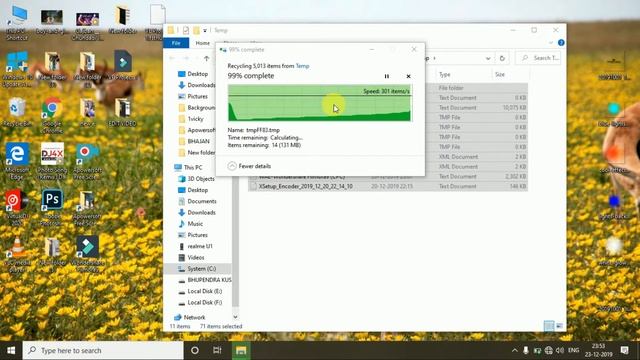Open realme U1 device in the sidebar
640x360 pixels.
pos(200,246)
